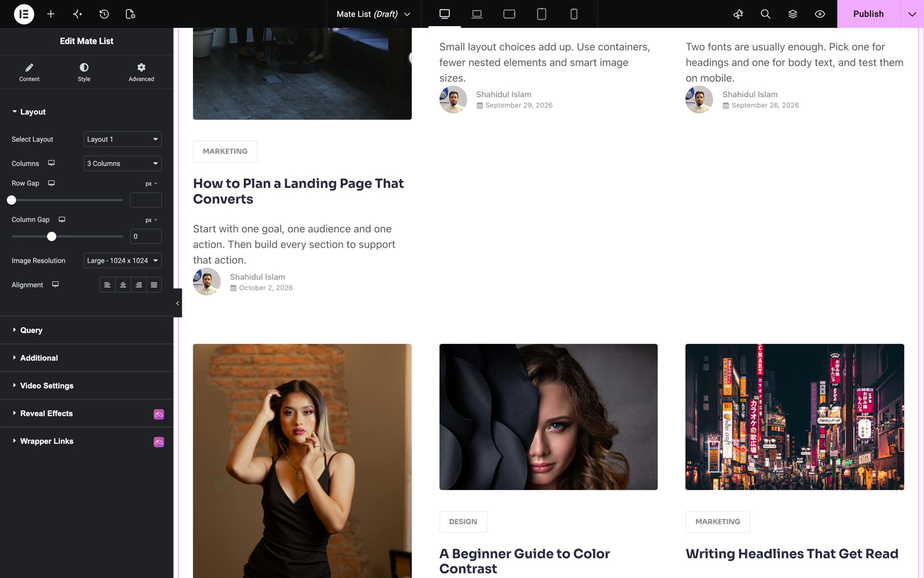Change the Row Gap px unit

click(x=151, y=184)
